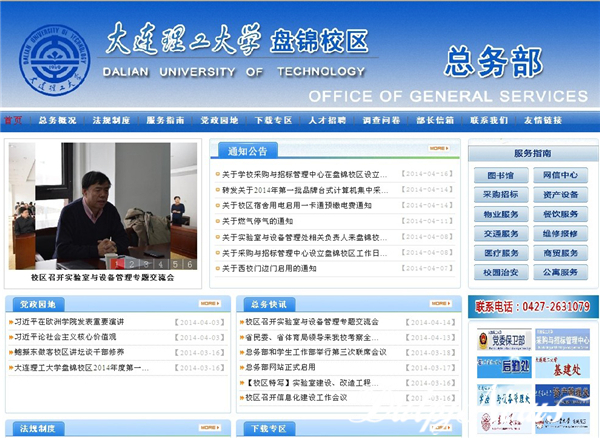600x438 pixels.
Task: Open the 友情链接 menu item
Action: (x=543, y=120)
